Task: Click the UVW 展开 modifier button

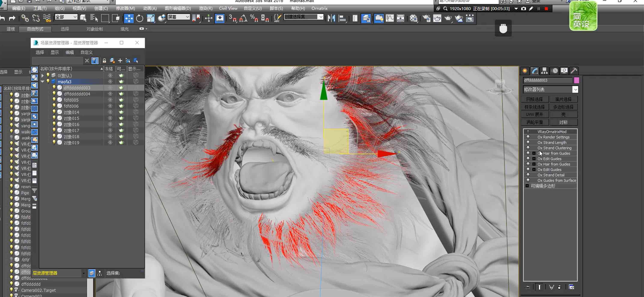Action: pos(535,114)
